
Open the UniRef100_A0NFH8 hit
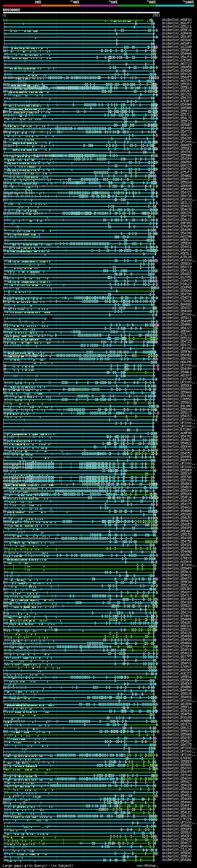(177, 433)
